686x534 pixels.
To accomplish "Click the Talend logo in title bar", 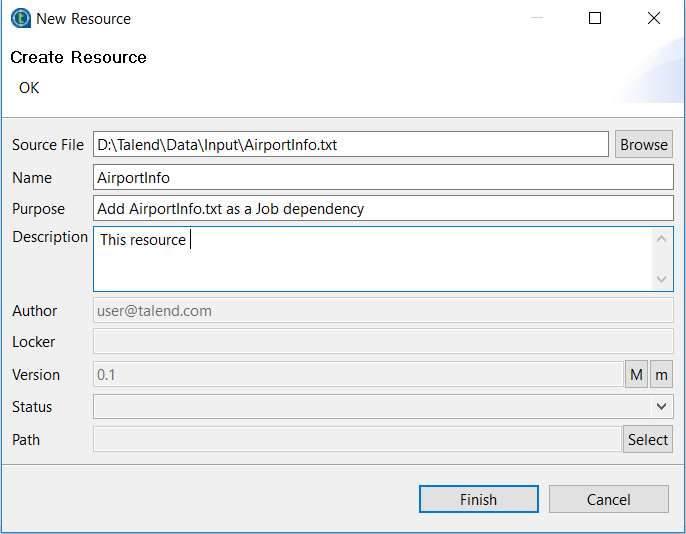I will point(20,18).
